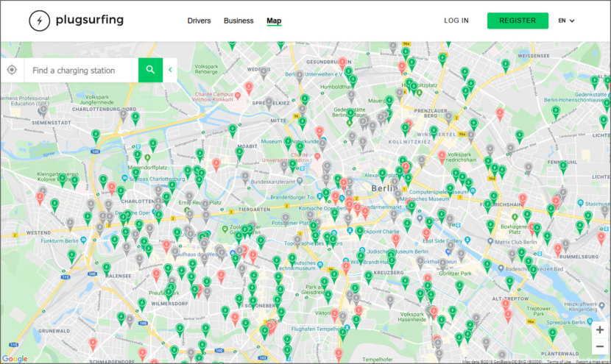Click the 'Volkspark Rehberge' map label

point(206,69)
